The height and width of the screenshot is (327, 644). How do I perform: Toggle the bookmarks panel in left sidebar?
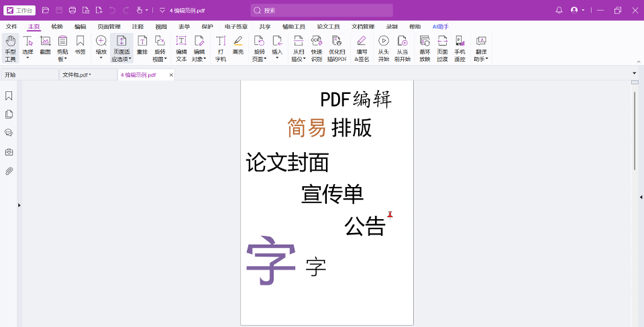(x=9, y=96)
